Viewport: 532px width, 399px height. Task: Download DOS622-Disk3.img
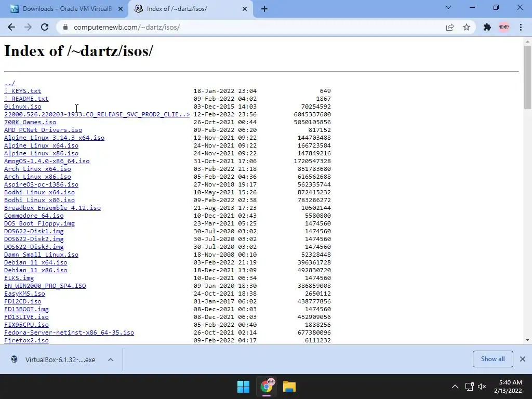(x=34, y=247)
